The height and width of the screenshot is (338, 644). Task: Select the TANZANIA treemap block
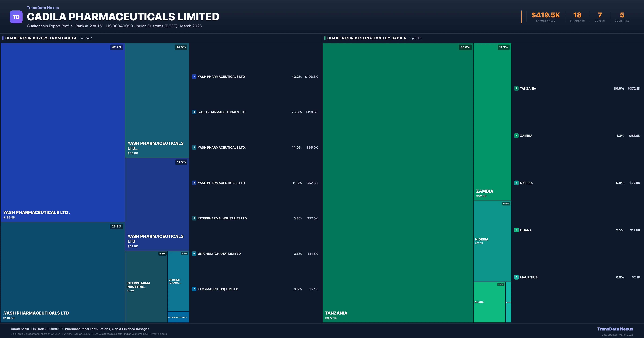click(x=398, y=183)
